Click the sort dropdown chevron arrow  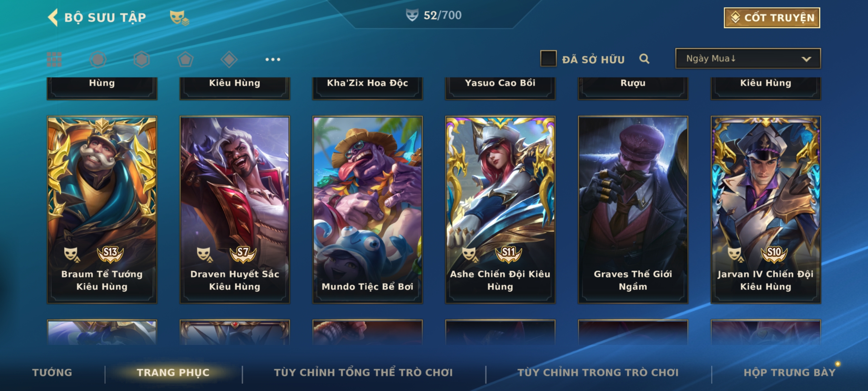point(807,59)
